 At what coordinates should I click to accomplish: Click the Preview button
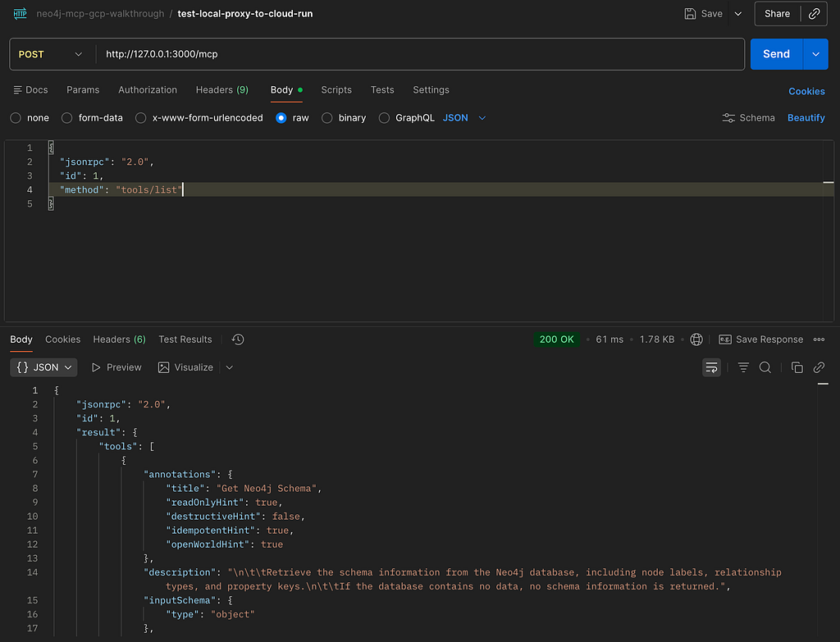pos(116,367)
